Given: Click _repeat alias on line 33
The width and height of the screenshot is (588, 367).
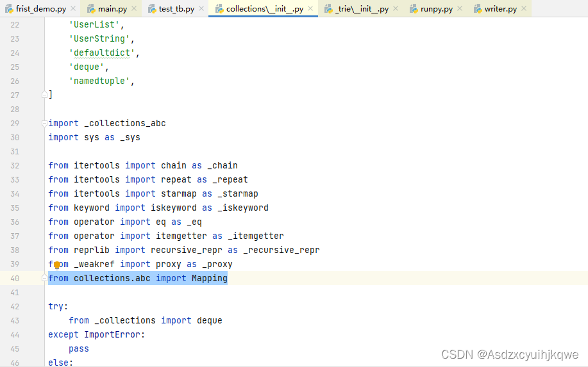Looking at the screenshot, I should click(230, 180).
